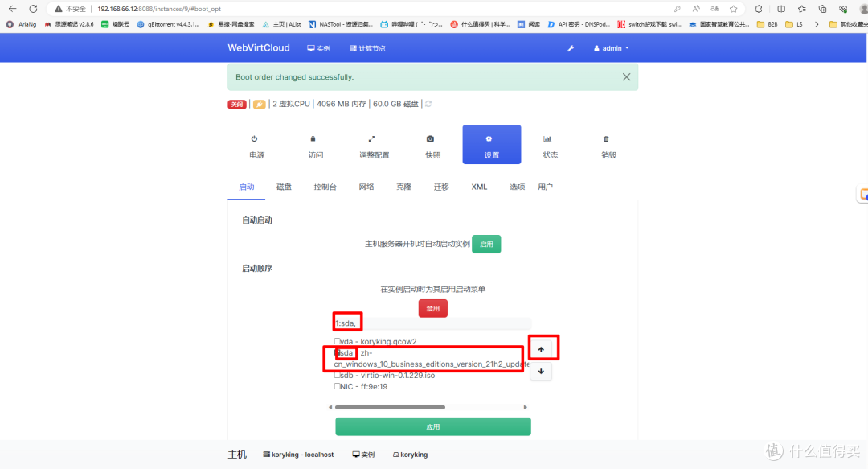Screen dimensions: 868x469
Task: Reload the page with the refresh icon
Action: pyautogui.click(x=33, y=9)
